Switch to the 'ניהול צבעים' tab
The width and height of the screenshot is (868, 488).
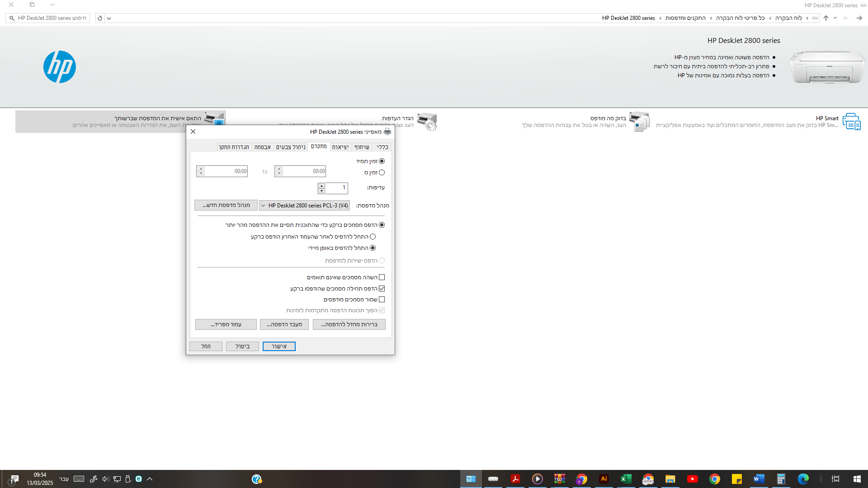point(291,147)
